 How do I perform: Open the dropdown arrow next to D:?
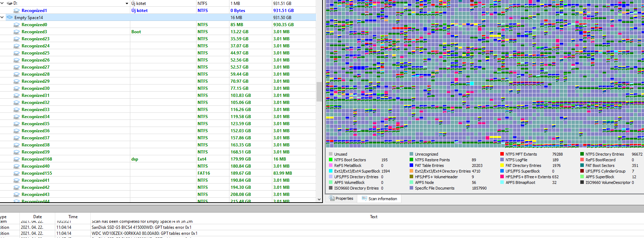coord(127,4)
